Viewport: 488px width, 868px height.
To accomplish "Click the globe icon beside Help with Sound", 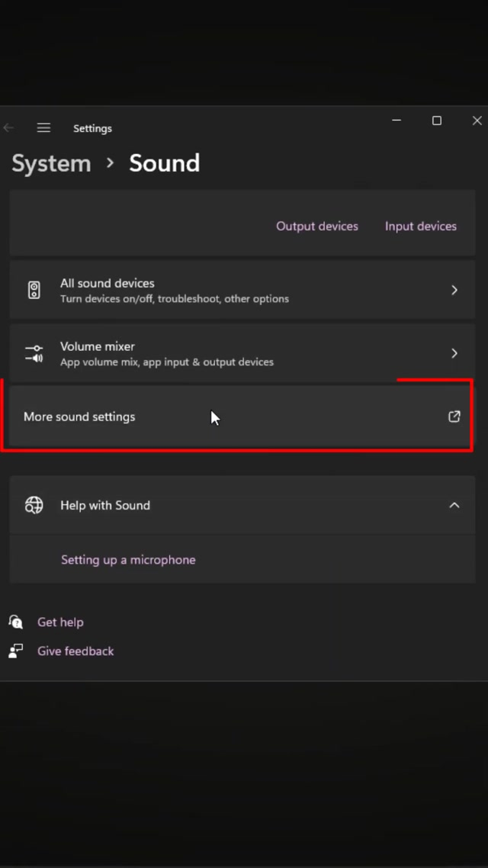I will coord(34,505).
